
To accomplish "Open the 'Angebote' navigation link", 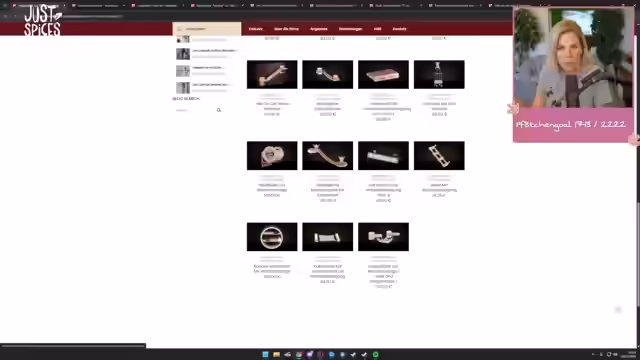I will [318, 29].
